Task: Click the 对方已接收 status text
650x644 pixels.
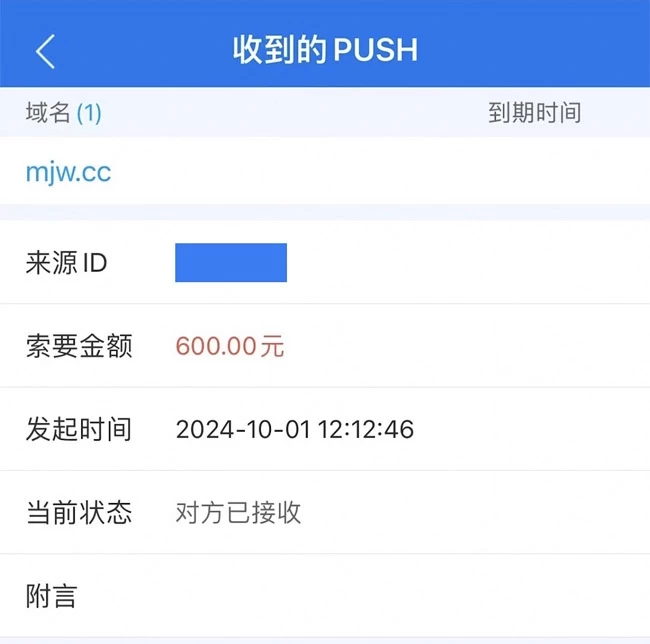Action: (238, 513)
